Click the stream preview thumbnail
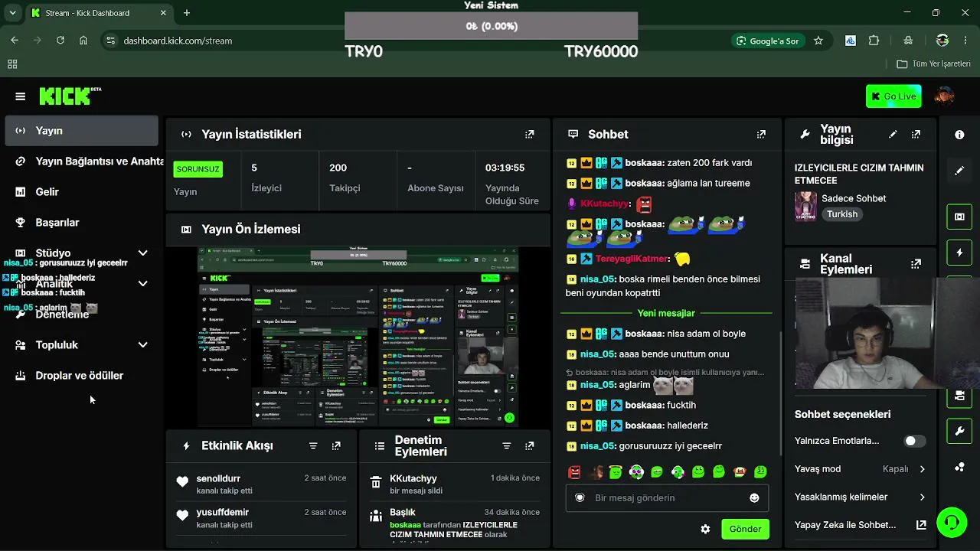Viewport: 980px width, 551px height. pos(358,337)
